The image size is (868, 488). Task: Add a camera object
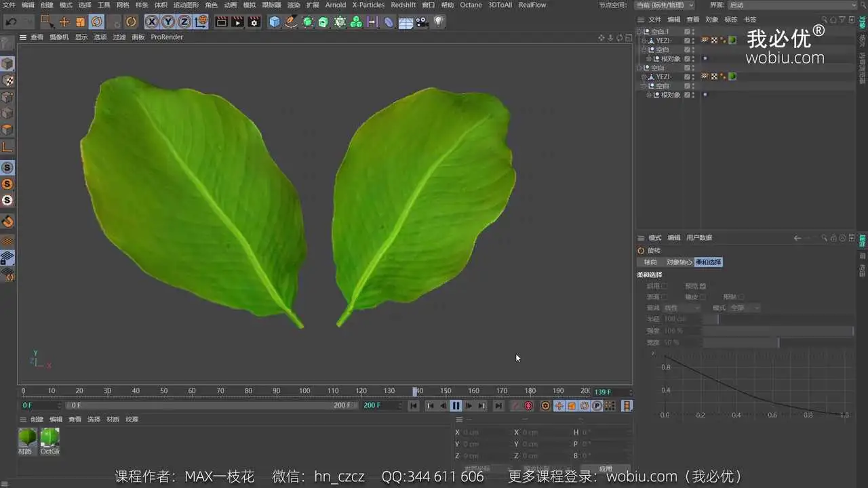click(422, 22)
